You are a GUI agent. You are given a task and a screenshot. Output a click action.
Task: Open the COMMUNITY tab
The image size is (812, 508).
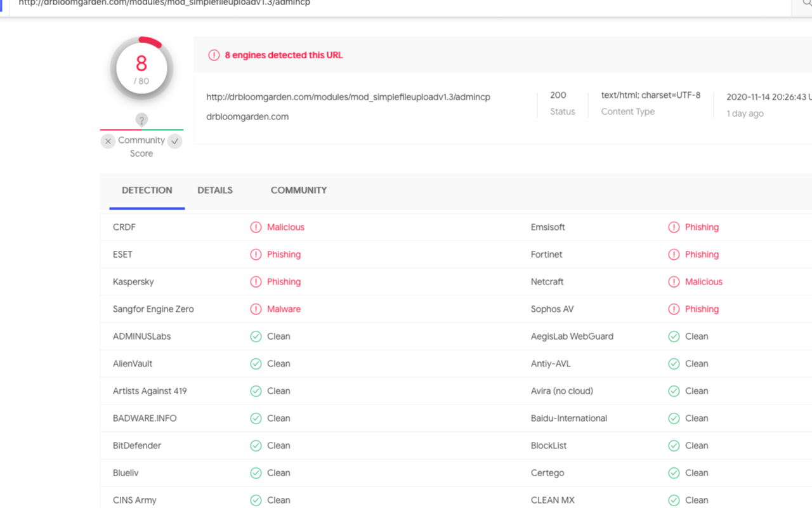(299, 190)
